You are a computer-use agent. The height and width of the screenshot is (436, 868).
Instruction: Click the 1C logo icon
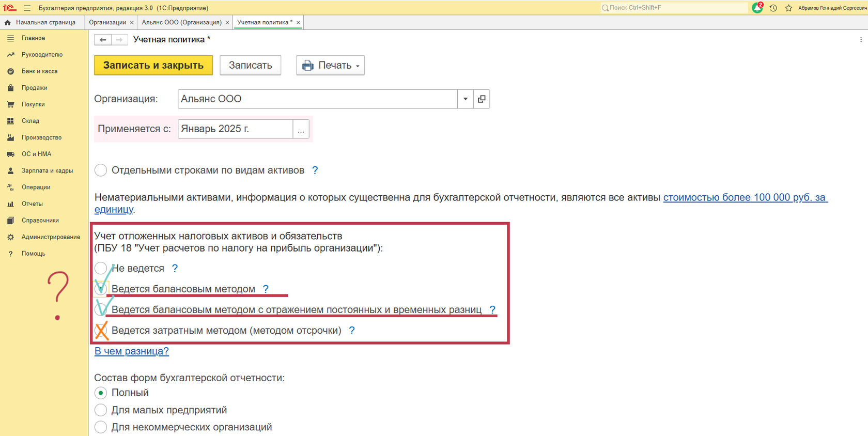pos(10,8)
